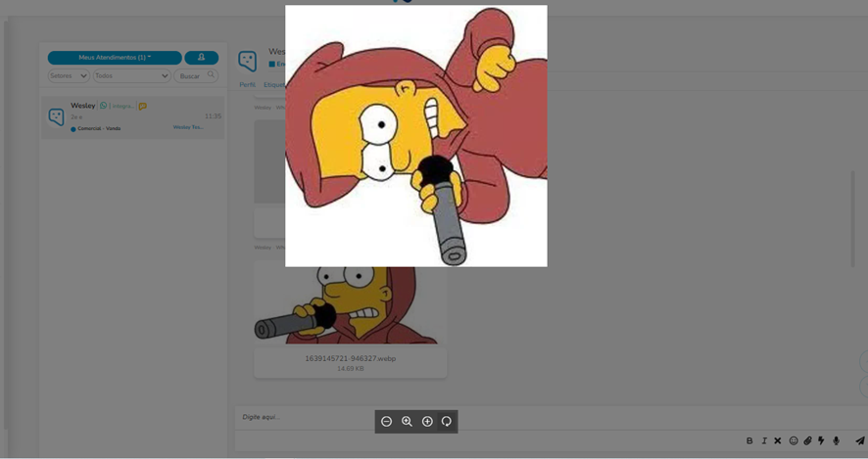
Task: Click the contact avatar in conversation header
Action: (x=248, y=61)
